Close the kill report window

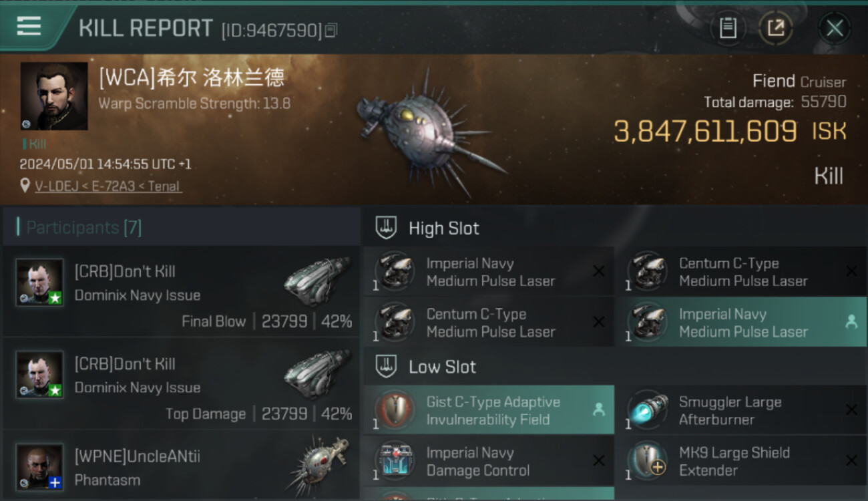834,28
